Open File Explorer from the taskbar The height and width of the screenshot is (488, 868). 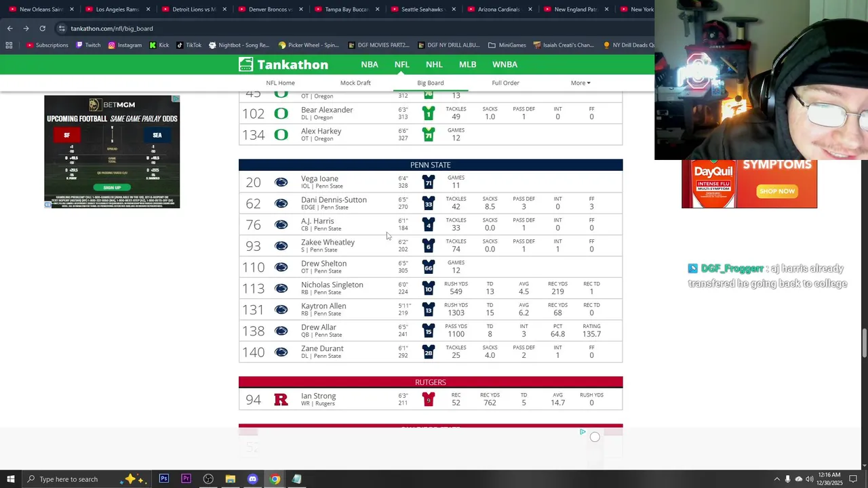(231, 479)
